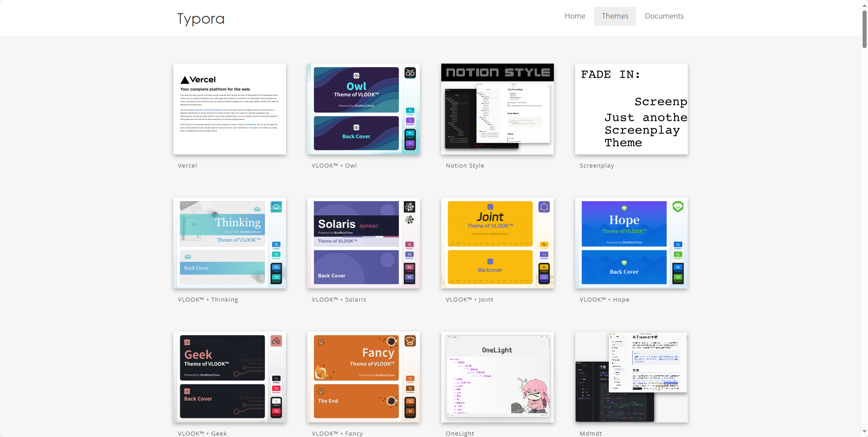
Task: Open the Vercel theme thumbnail
Action: click(230, 109)
